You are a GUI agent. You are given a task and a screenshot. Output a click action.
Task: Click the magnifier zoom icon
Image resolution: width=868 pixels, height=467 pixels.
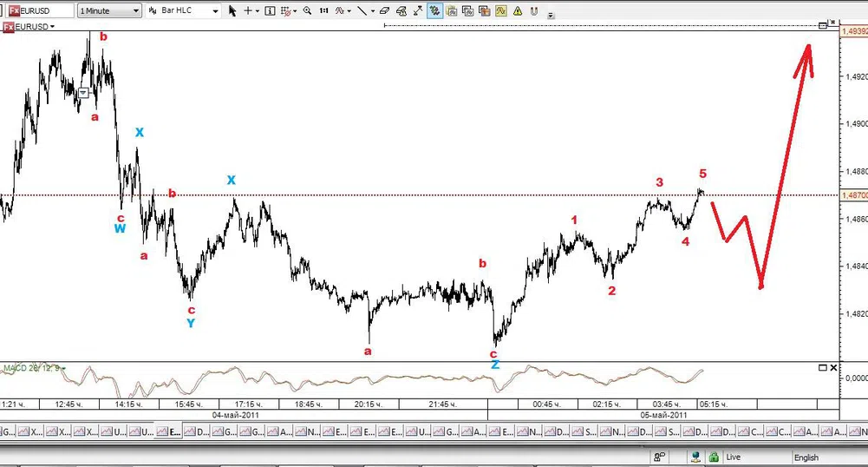coord(307,11)
